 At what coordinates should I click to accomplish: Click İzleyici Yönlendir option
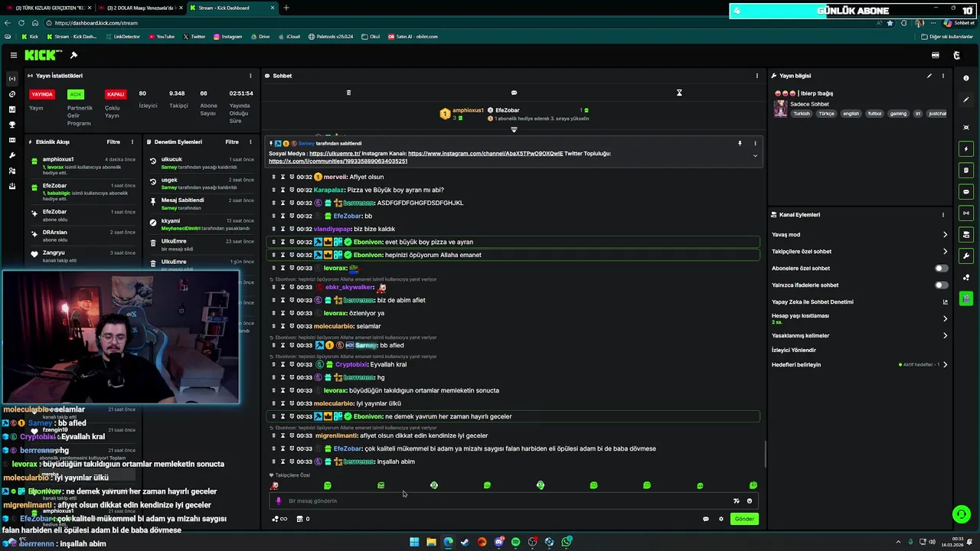pos(794,350)
